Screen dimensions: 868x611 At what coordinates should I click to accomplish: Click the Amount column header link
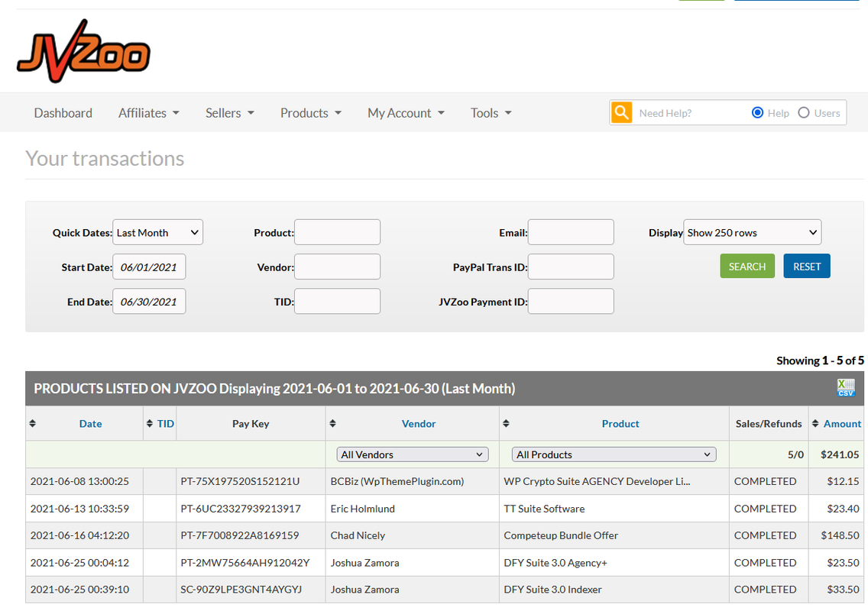tap(842, 423)
